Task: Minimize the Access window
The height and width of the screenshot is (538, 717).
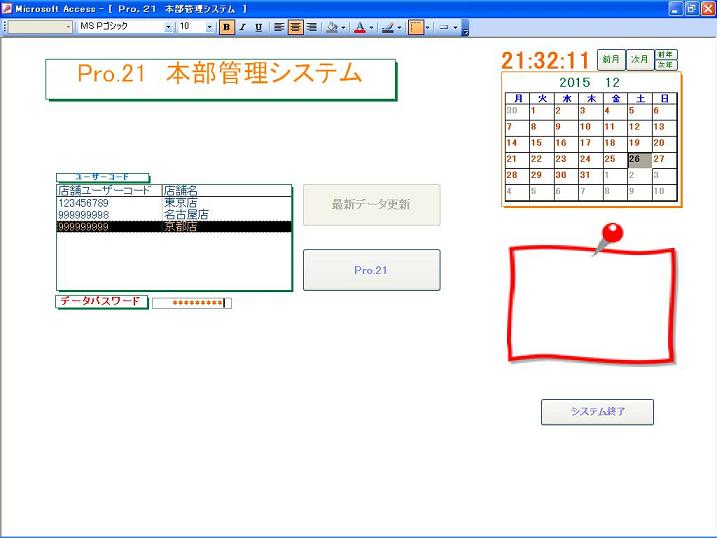Action: [676, 9]
